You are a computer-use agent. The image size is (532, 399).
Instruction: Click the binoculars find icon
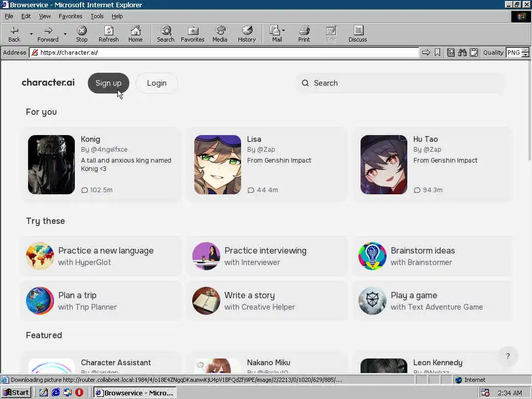click(x=462, y=52)
